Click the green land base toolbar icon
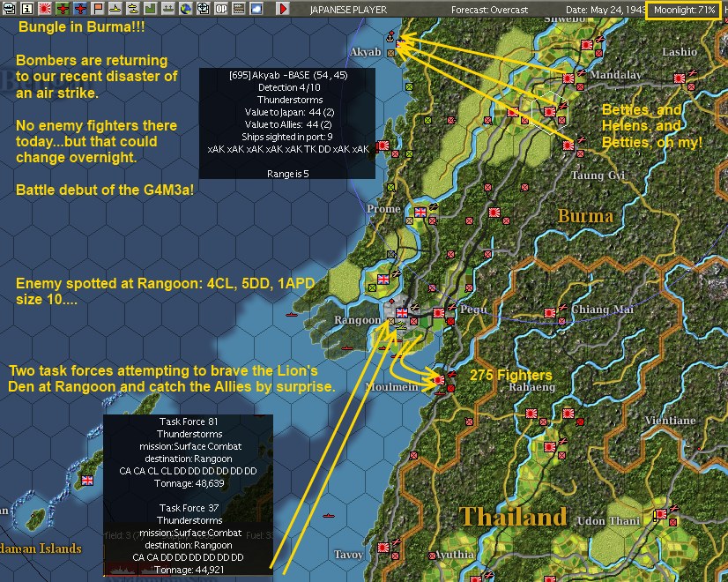The height and width of the screenshot is (582, 728). click(x=150, y=8)
